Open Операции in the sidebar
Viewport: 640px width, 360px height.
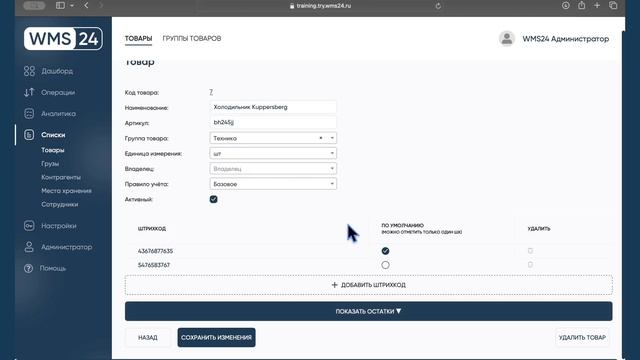point(58,92)
